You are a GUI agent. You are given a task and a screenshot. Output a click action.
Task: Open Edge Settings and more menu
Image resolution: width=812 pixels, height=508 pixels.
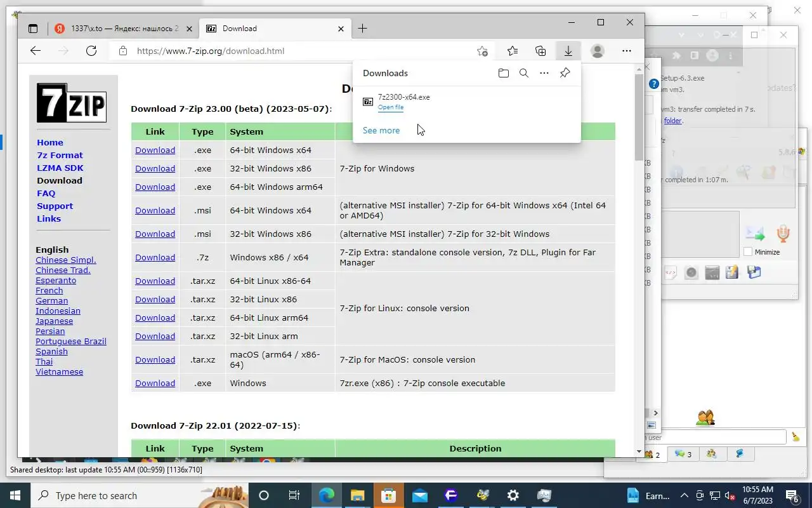click(627, 51)
